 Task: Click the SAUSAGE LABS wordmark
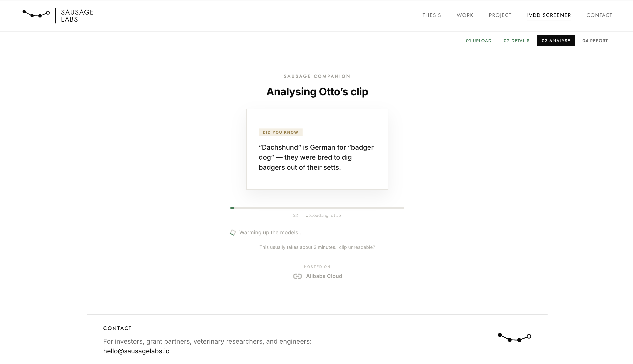click(77, 16)
